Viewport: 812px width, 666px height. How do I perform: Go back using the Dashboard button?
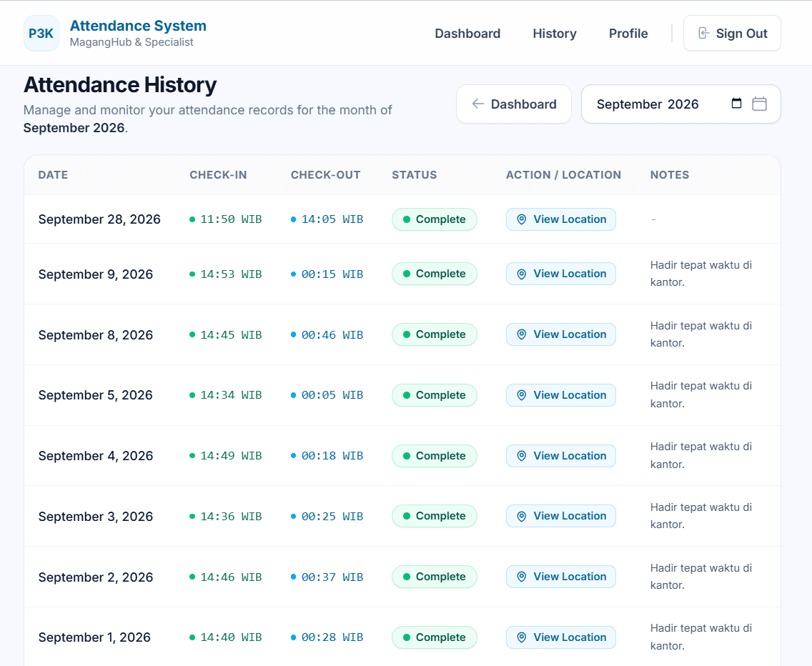514,104
